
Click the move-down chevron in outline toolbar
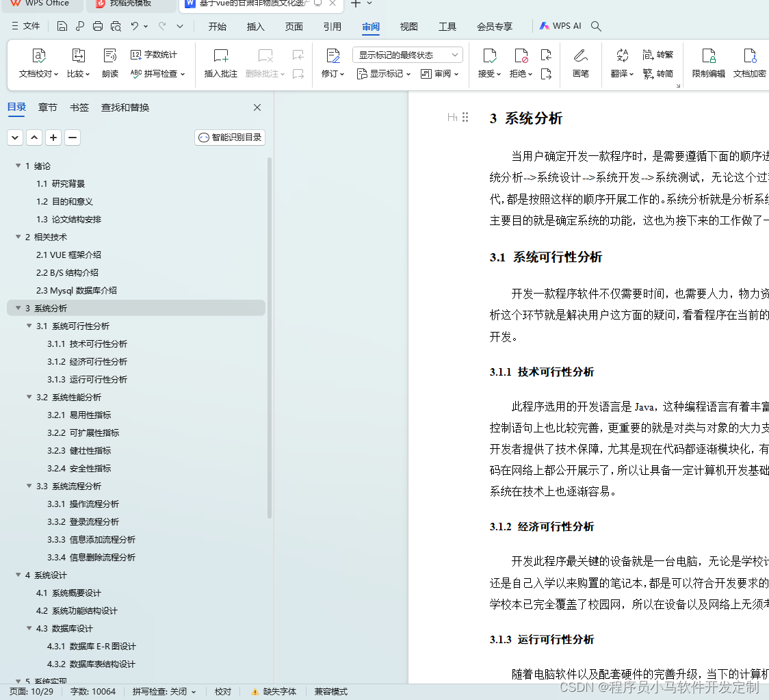pyautogui.click(x=15, y=138)
